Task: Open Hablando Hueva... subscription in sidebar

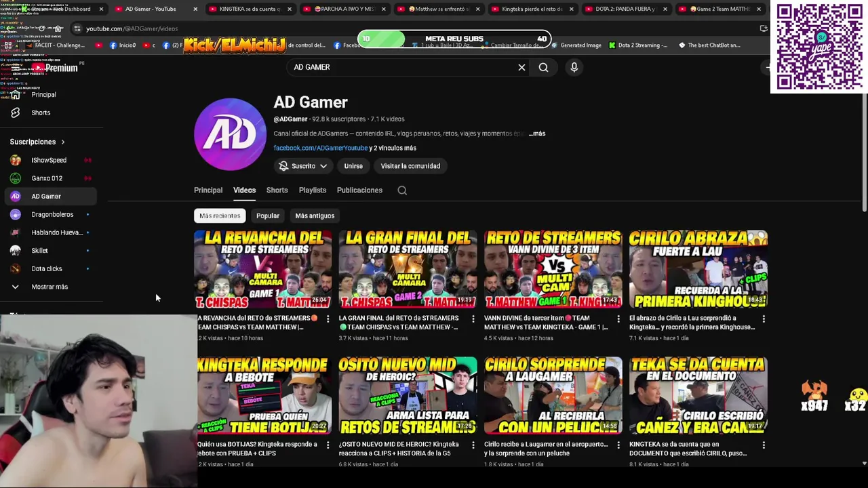Action: 52,232
